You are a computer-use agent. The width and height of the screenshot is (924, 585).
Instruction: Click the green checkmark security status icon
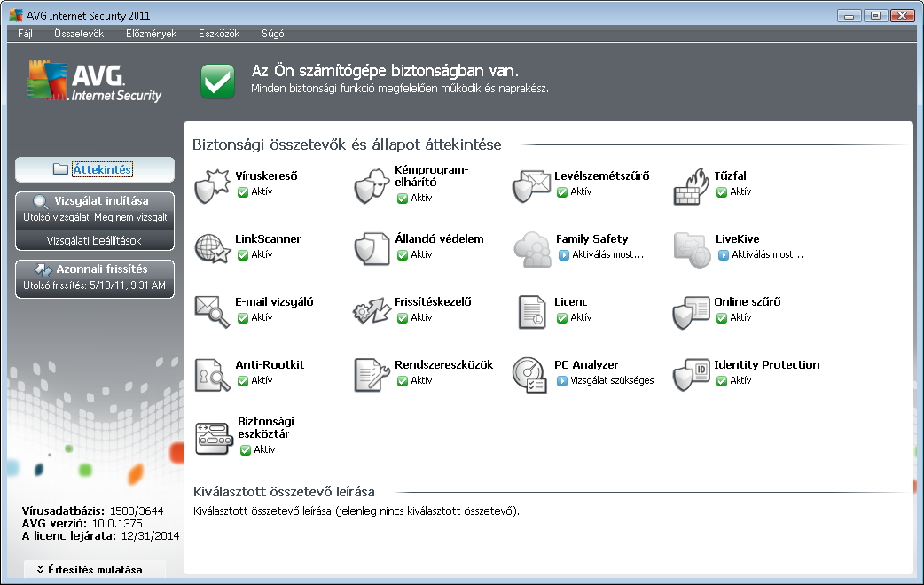[x=217, y=82]
